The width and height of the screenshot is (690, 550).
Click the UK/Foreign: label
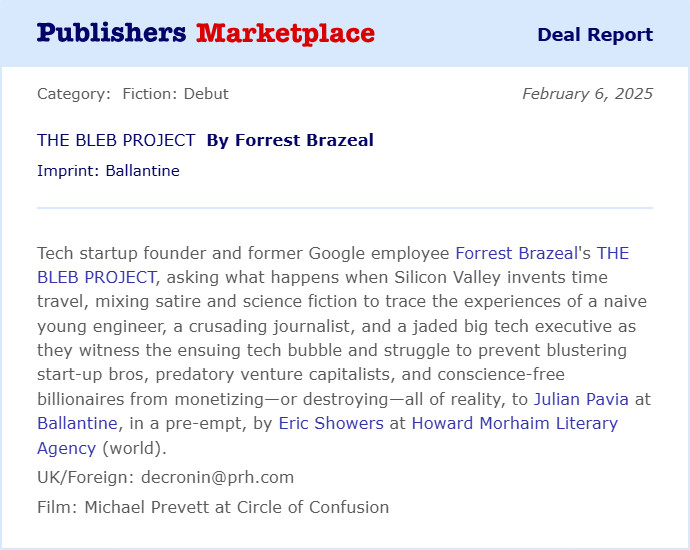coord(86,477)
